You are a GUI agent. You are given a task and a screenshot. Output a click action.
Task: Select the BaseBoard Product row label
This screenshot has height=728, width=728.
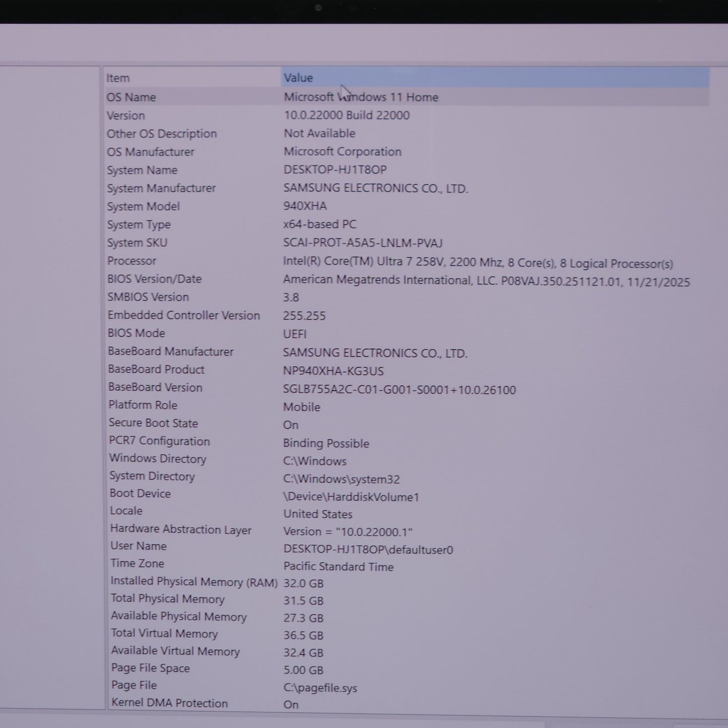[x=156, y=369]
